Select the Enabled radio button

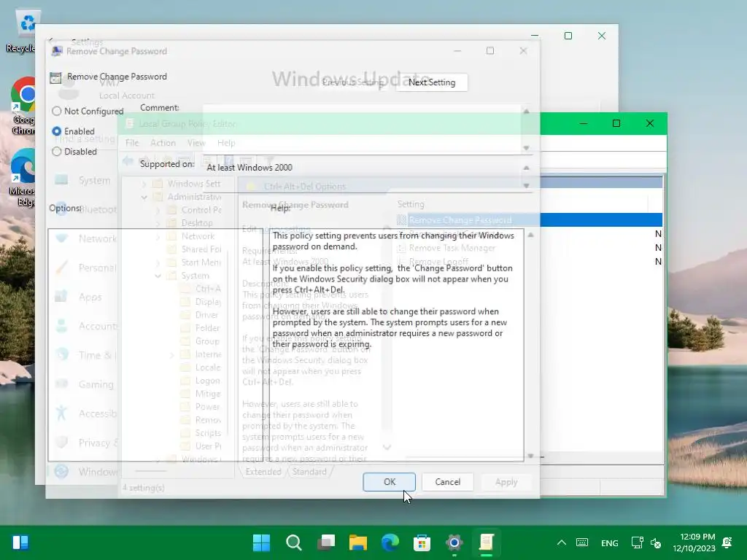(57, 131)
